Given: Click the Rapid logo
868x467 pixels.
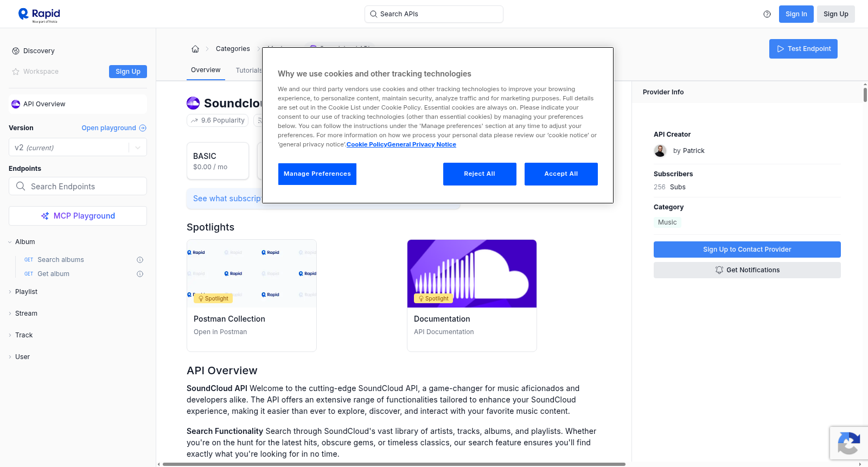Looking at the screenshot, I should [39, 15].
